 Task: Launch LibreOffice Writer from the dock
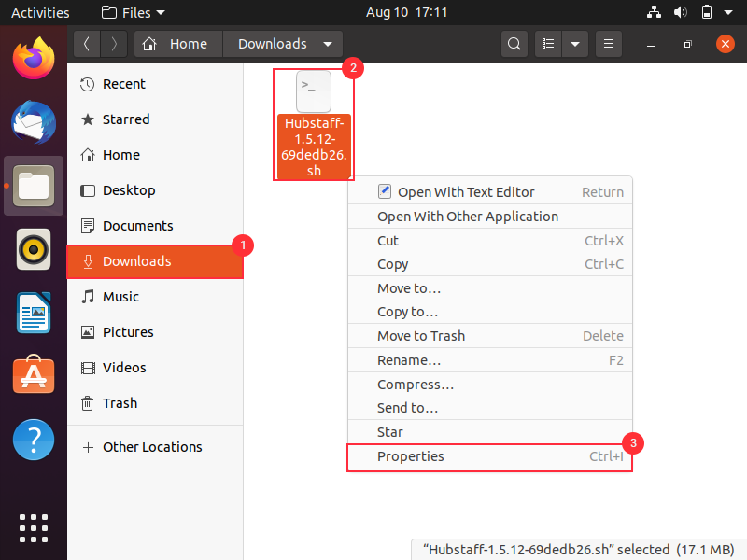(34, 313)
